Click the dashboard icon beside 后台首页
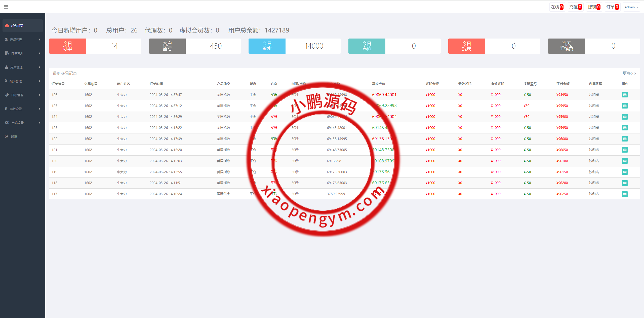 (7, 26)
